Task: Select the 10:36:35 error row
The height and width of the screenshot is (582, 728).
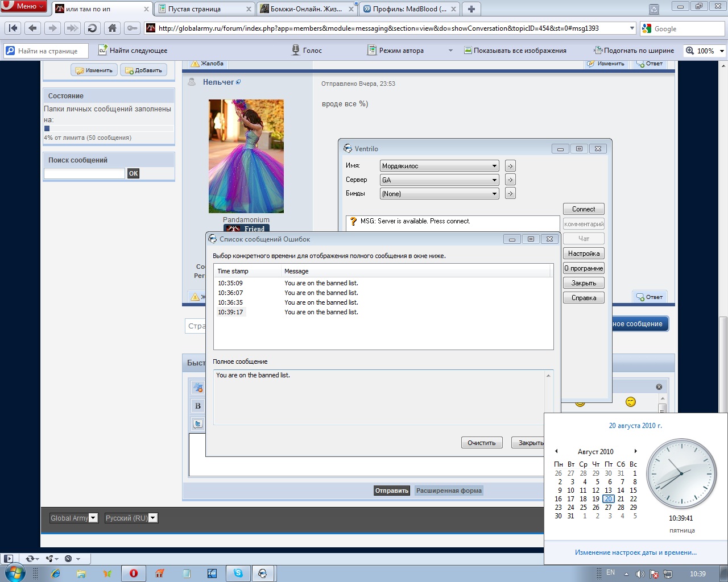Action: point(382,302)
